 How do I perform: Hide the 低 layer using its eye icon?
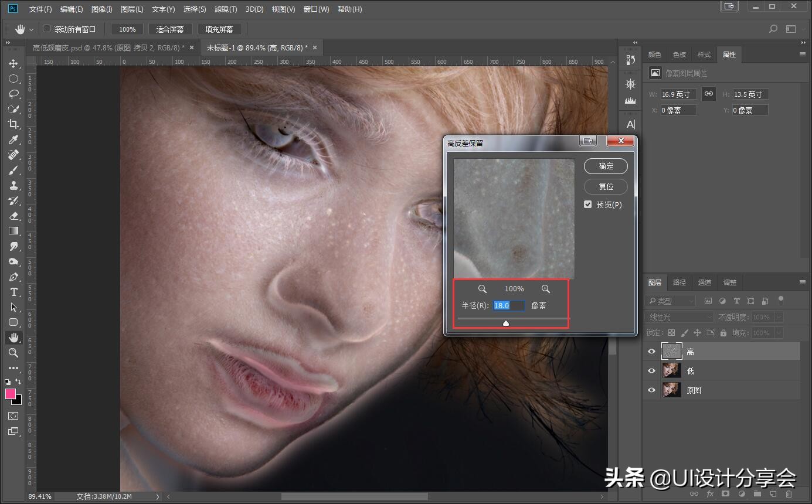coord(651,371)
